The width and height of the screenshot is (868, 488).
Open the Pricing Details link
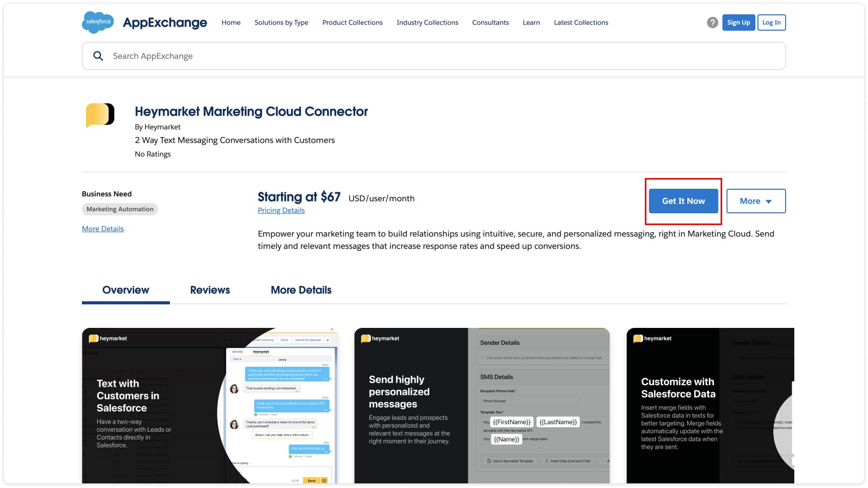pos(281,210)
